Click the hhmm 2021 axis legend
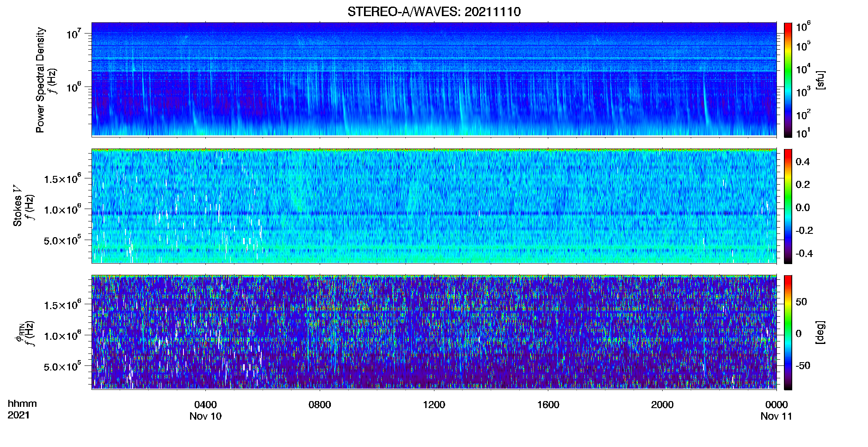This screenshot has width=868, height=447. (x=22, y=409)
